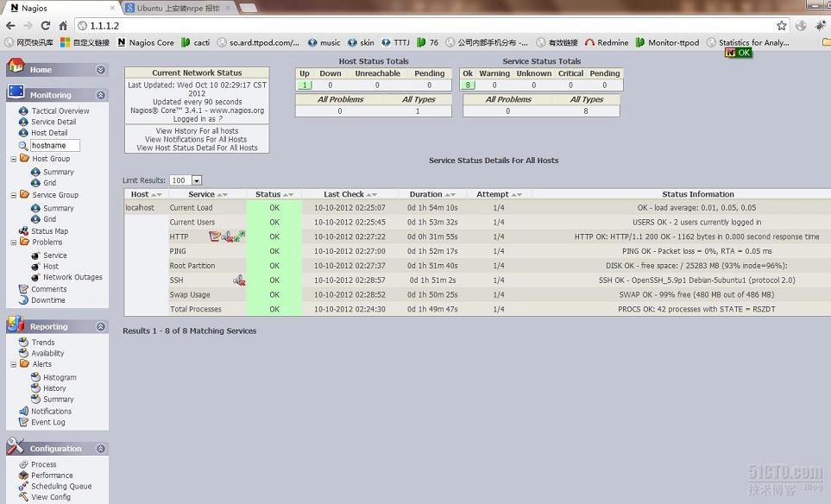The width and height of the screenshot is (831, 504).
Task: Sort table by Host column arrows
Action: 156,194
